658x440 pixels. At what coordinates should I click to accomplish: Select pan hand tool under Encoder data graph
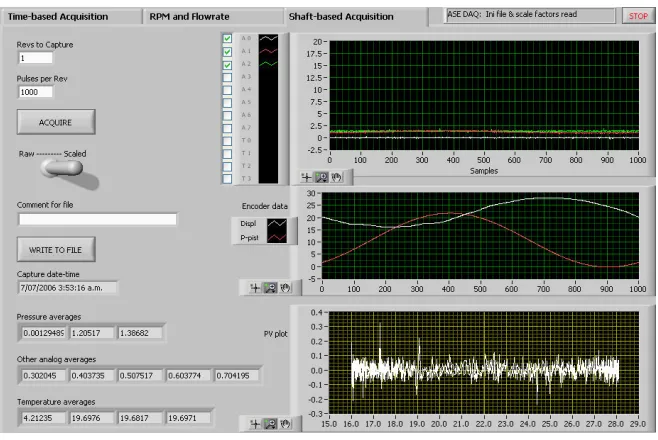point(285,288)
